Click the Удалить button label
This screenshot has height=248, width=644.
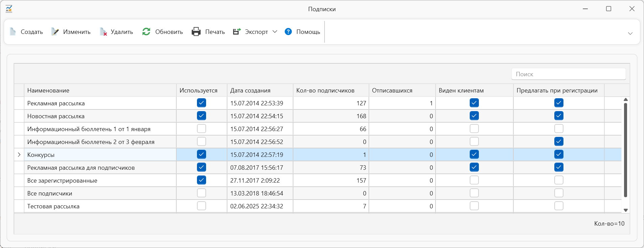(x=122, y=32)
